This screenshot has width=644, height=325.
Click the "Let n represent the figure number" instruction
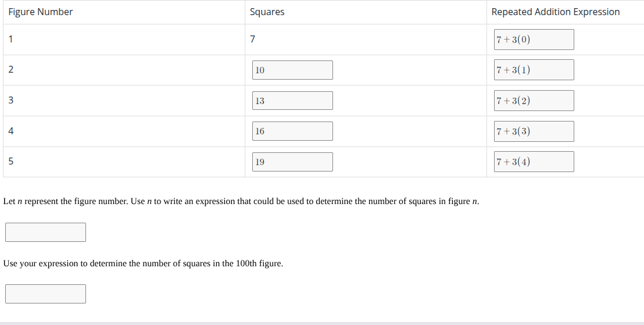[x=241, y=201]
